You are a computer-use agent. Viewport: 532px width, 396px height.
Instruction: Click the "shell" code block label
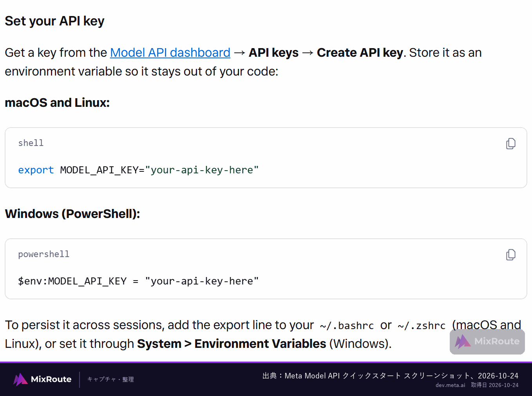(31, 143)
